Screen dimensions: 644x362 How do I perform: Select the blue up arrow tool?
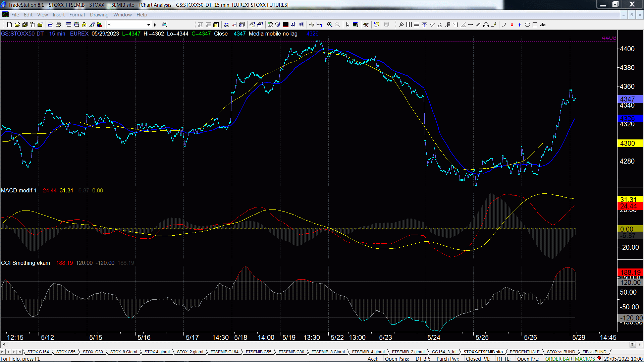pos(520,25)
